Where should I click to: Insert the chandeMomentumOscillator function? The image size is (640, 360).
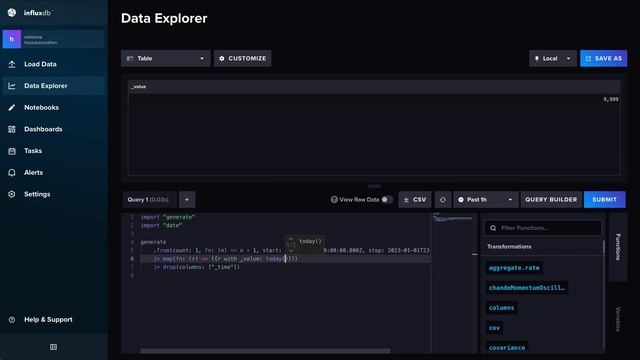pos(527,288)
